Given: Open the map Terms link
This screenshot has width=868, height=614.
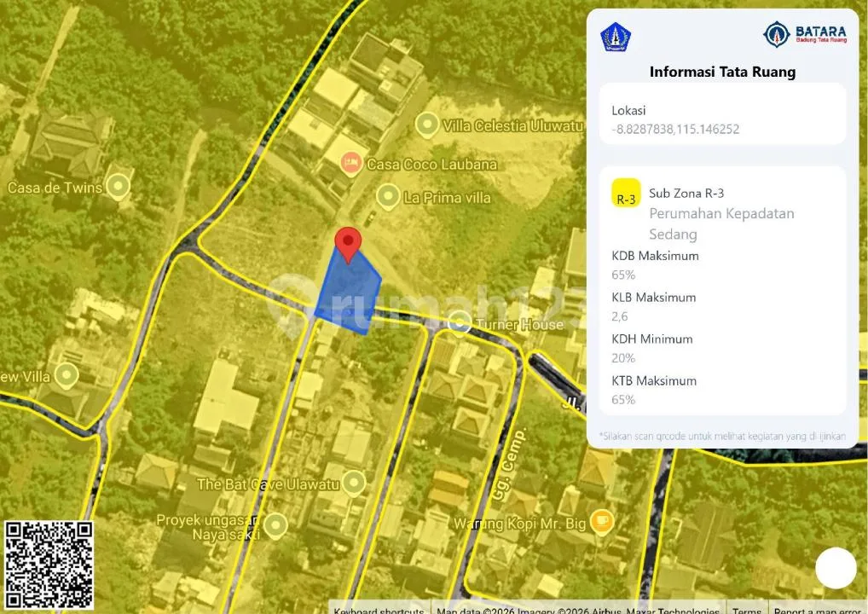Looking at the screenshot, I should 747,610.
